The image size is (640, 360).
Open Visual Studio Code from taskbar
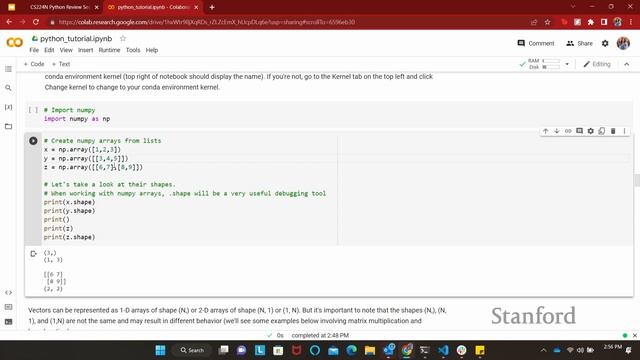(x=443, y=350)
